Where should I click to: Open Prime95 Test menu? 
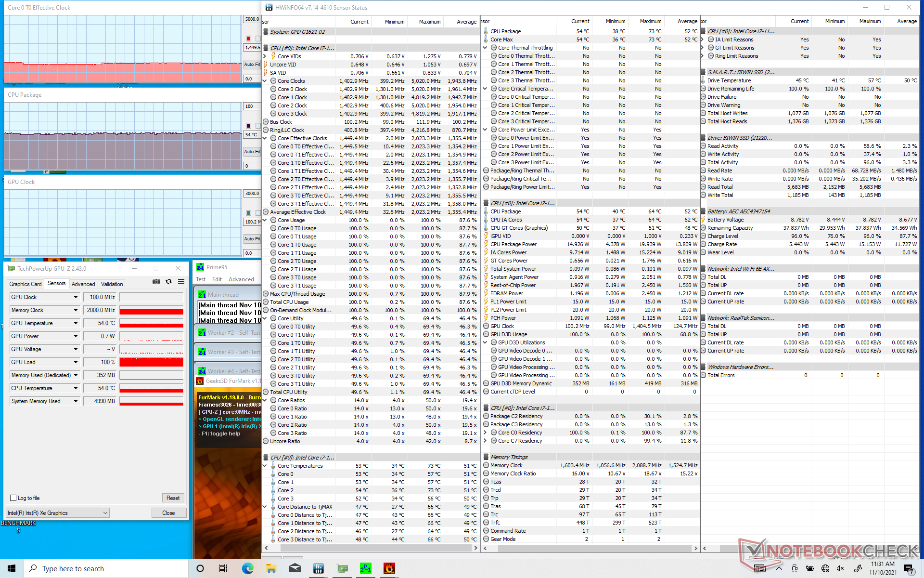tap(201, 279)
